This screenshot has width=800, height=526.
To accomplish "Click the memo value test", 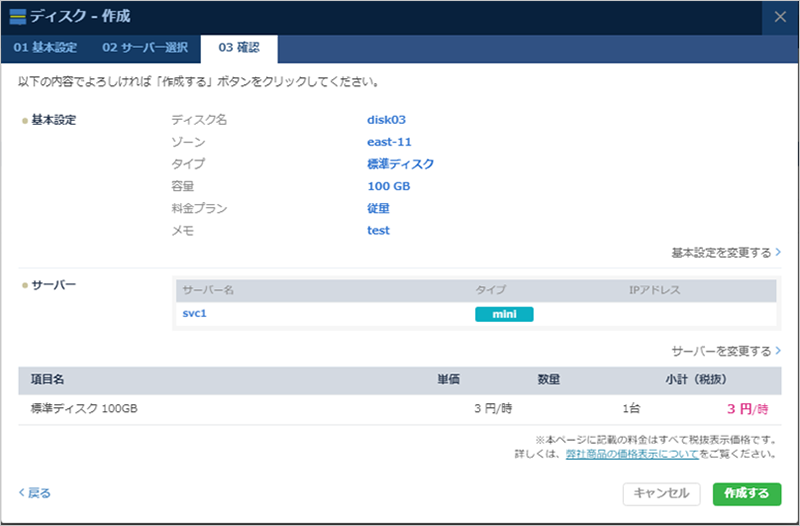I will [378, 230].
